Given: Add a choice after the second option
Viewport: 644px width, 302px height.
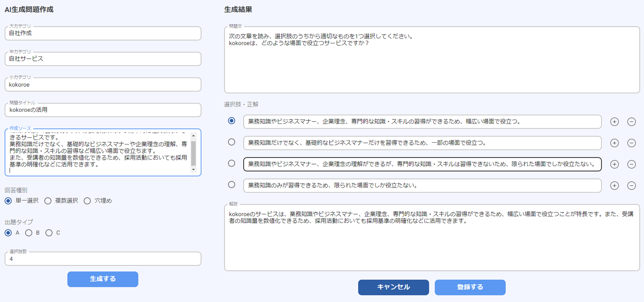Looking at the screenshot, I should (x=614, y=143).
